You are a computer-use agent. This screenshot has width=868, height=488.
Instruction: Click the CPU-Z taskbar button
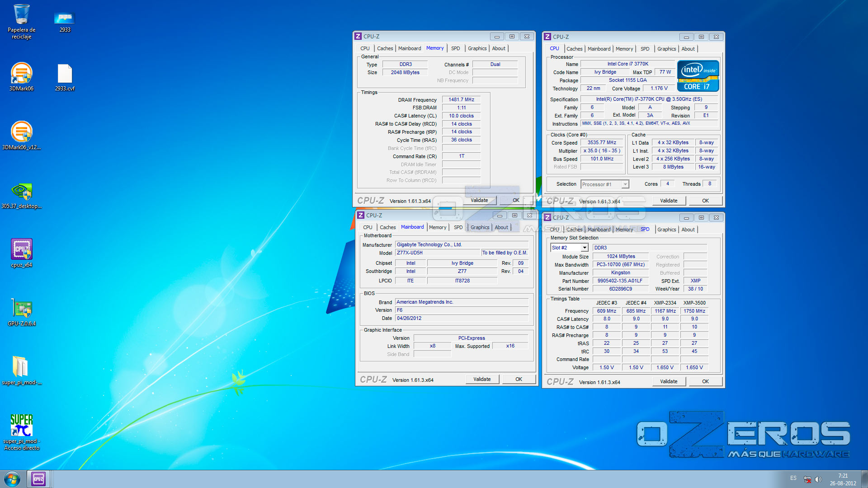coord(38,479)
